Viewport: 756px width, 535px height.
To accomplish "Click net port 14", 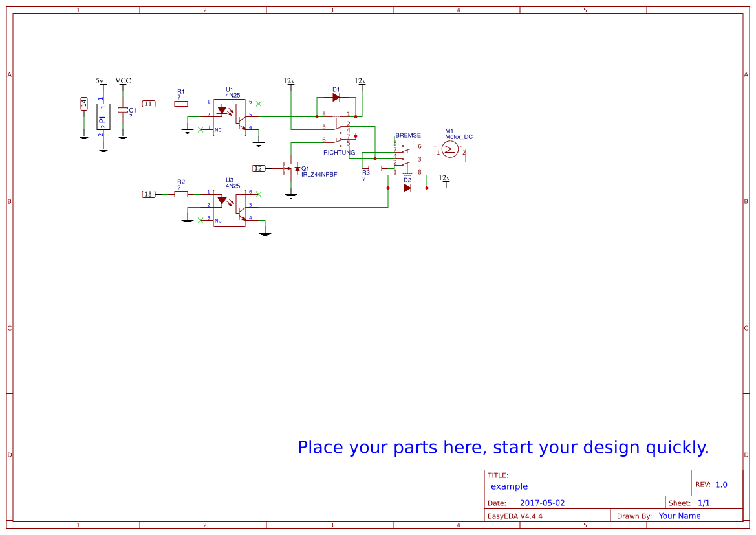I will [x=84, y=104].
